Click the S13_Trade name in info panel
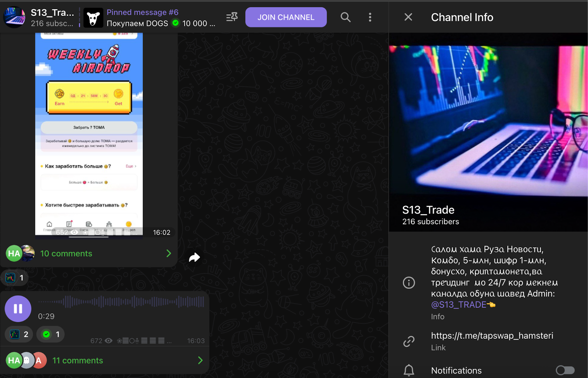This screenshot has width=588, height=378. point(428,210)
